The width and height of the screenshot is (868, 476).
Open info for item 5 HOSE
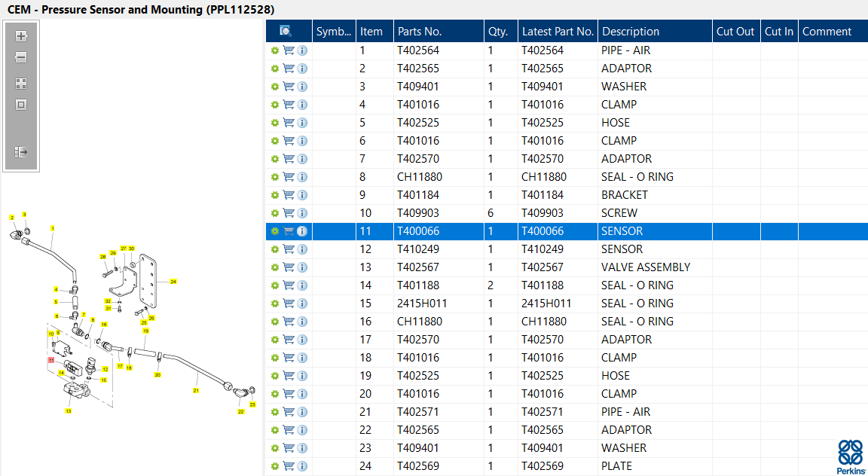(x=302, y=123)
